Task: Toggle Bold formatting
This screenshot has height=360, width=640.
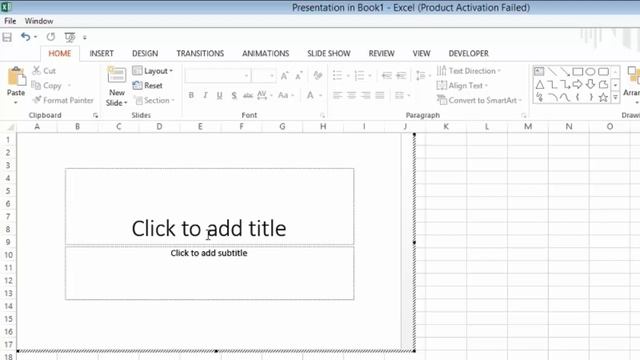Action: [191, 95]
